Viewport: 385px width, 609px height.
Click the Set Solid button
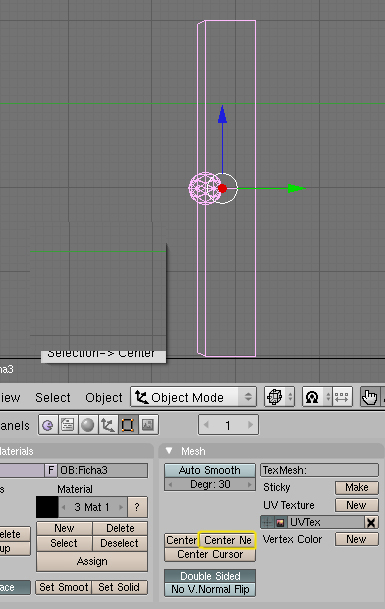[x=119, y=587]
